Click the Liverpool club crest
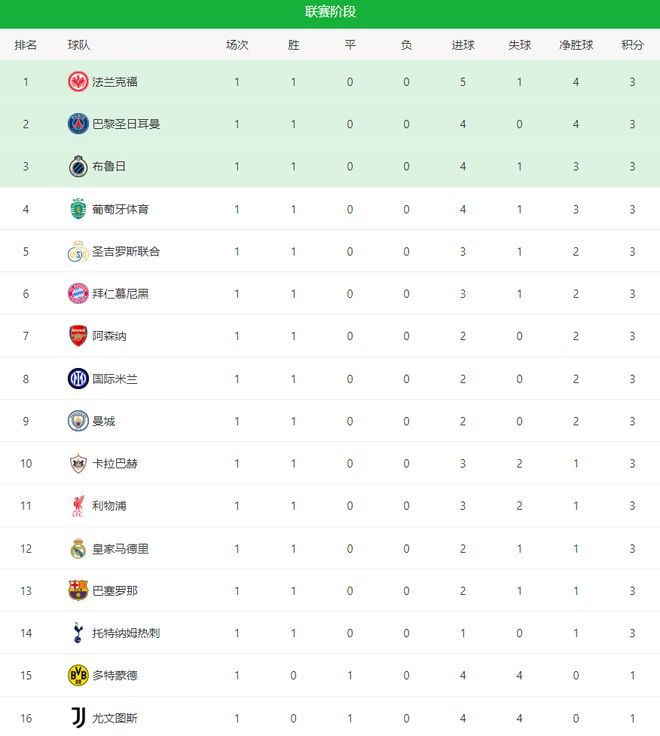 click(78, 506)
